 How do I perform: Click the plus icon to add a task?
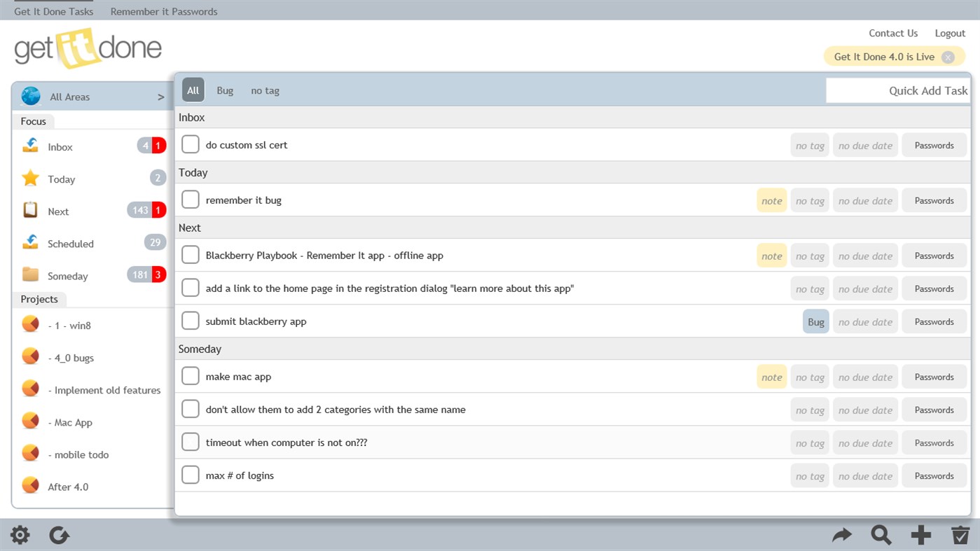[x=920, y=535]
